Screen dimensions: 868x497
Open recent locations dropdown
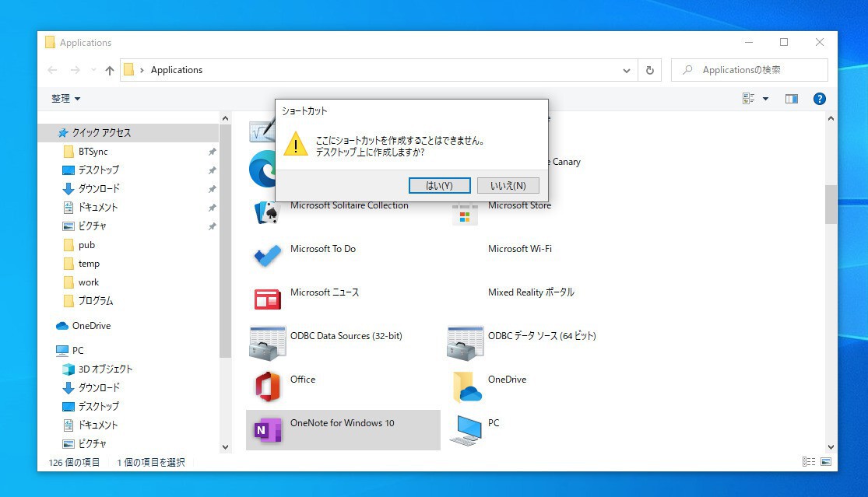point(93,70)
